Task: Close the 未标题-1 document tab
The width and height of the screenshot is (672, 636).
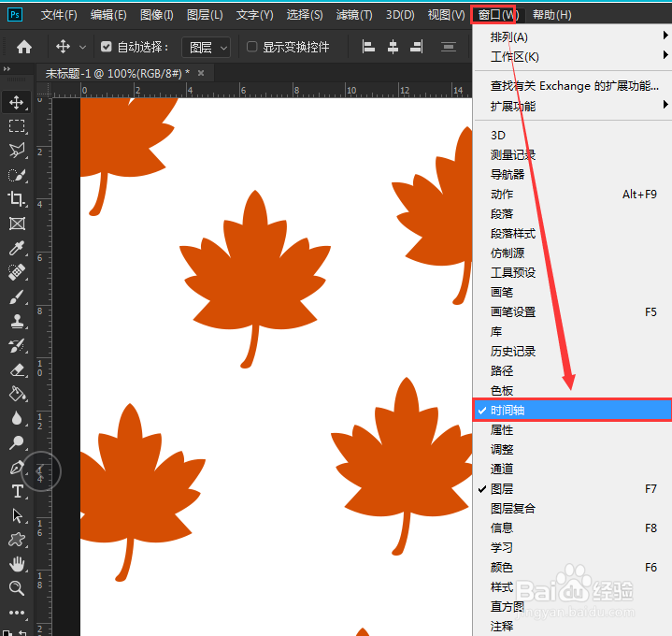Action: point(201,73)
